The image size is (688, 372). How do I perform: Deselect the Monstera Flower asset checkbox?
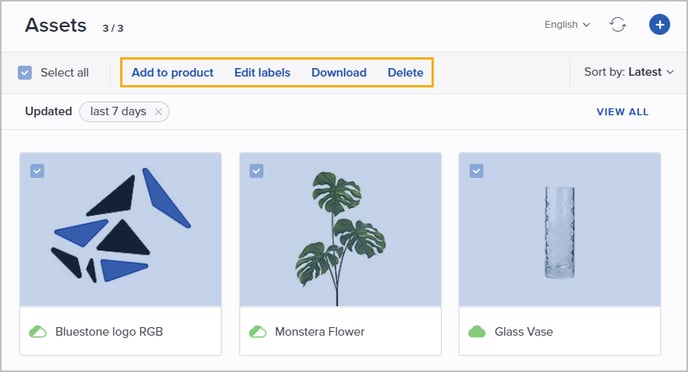[x=257, y=171]
